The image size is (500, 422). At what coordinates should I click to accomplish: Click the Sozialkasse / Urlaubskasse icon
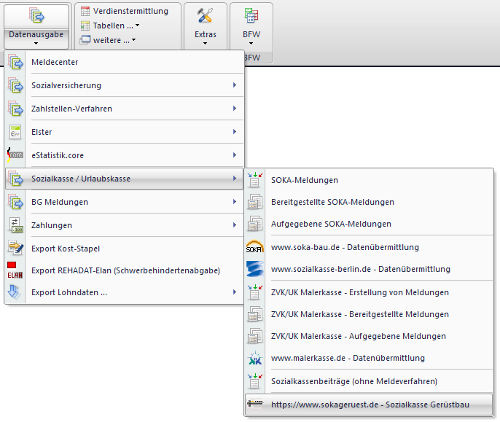16,179
